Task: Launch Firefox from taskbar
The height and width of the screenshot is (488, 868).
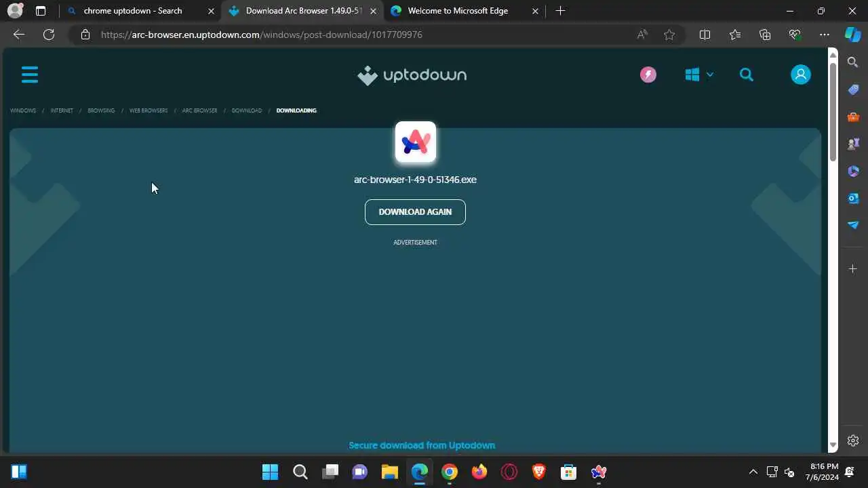Action: (x=479, y=472)
